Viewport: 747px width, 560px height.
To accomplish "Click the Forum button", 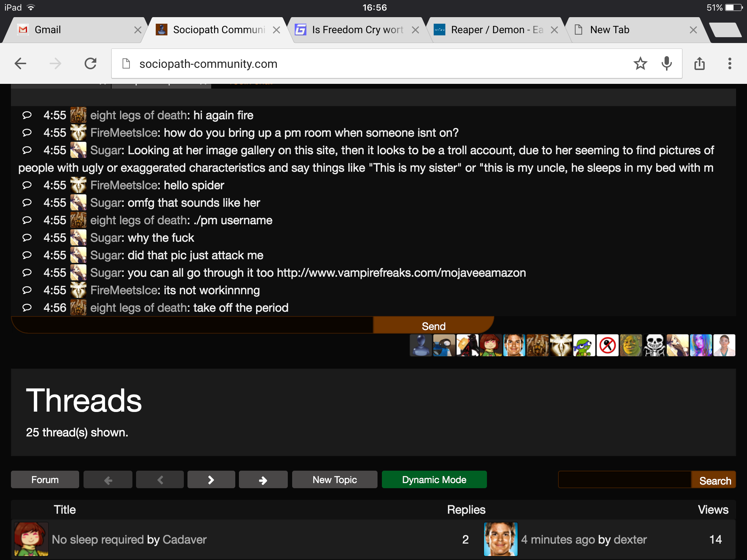I will [x=45, y=479].
